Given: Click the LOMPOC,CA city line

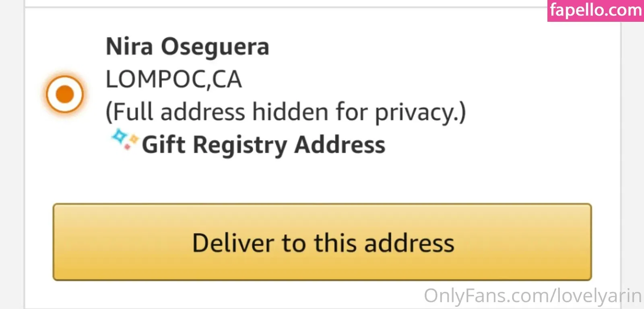Looking at the screenshot, I should (x=173, y=79).
